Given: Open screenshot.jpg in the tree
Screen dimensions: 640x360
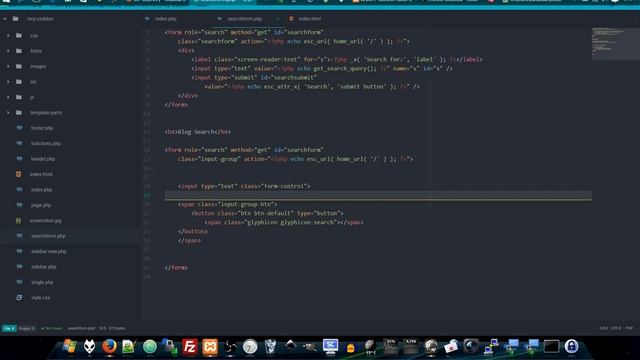Looking at the screenshot, I should point(45,221).
